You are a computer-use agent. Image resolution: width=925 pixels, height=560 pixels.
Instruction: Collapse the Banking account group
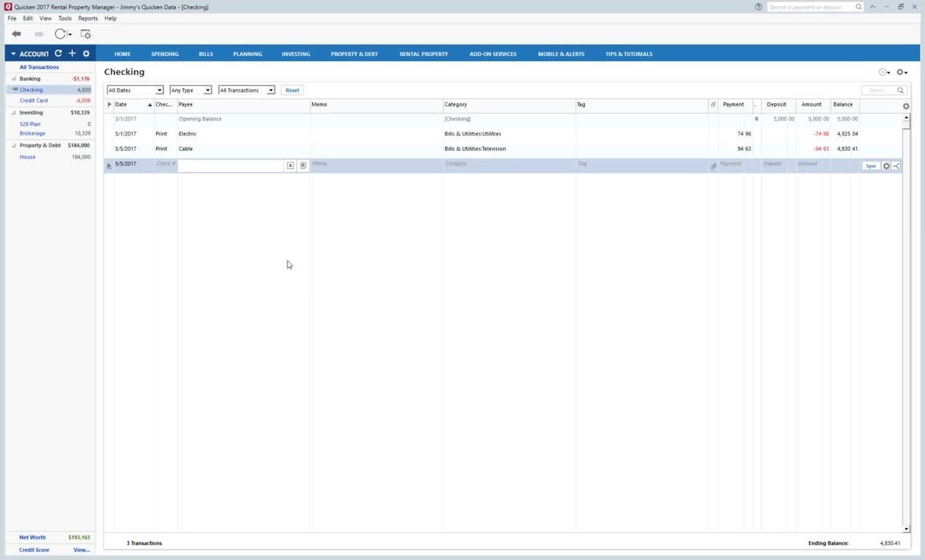tap(13, 79)
